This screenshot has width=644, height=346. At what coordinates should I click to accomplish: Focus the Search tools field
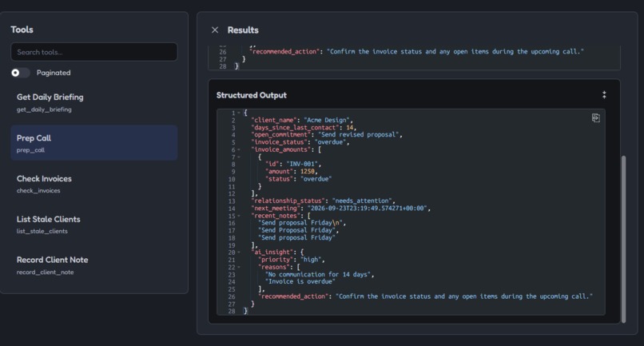tap(94, 52)
